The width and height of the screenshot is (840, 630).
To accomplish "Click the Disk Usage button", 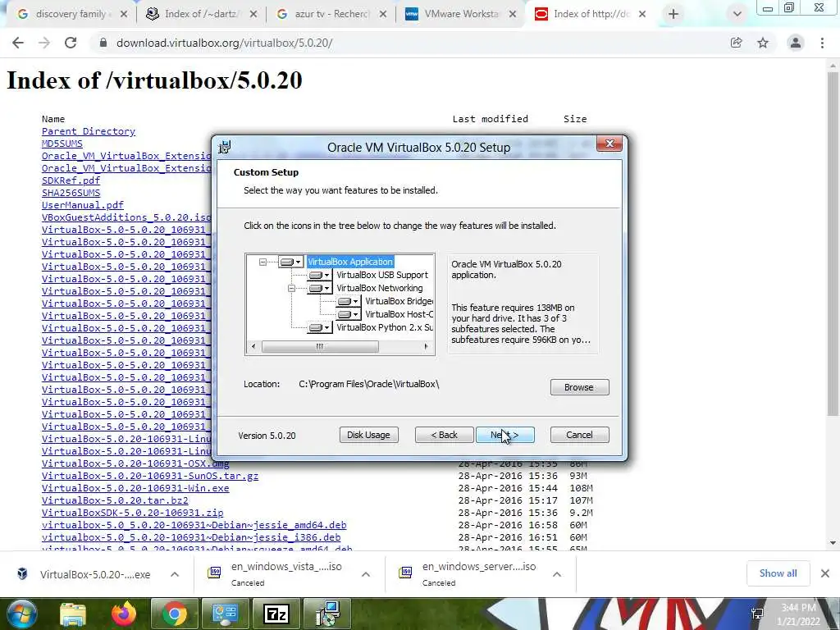I will coord(368,435).
